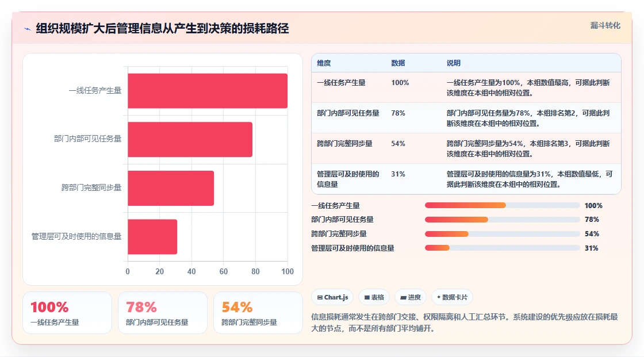
Task: Click table cell 跨部门完整同步量
Action: (x=344, y=143)
